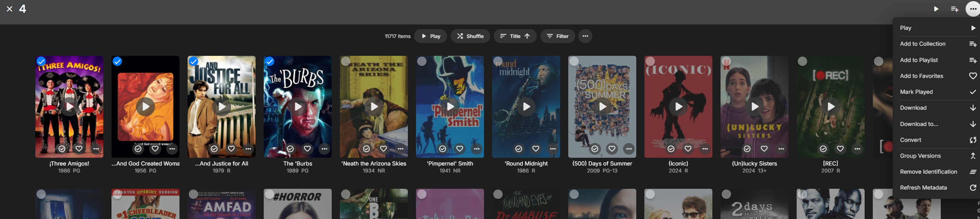Open the (Un)lucky Sisters title link

tap(755, 164)
